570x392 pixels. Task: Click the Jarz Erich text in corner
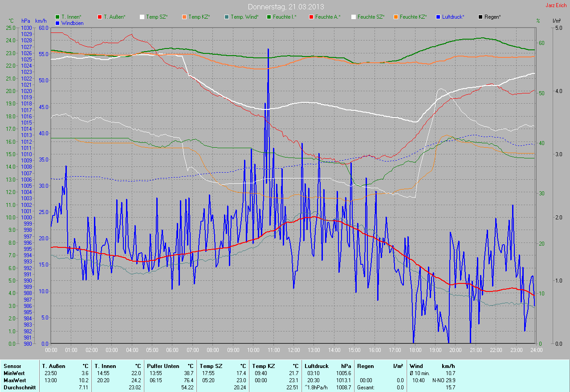click(x=557, y=6)
